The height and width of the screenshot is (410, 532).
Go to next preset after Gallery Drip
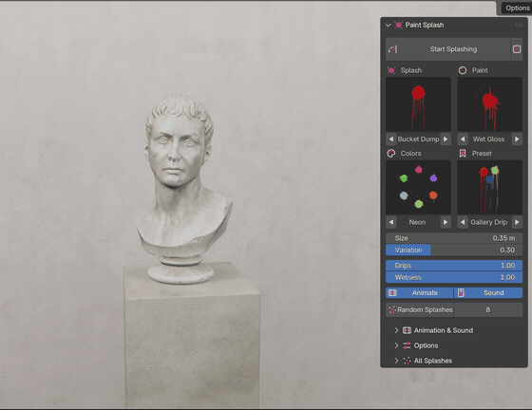click(517, 222)
